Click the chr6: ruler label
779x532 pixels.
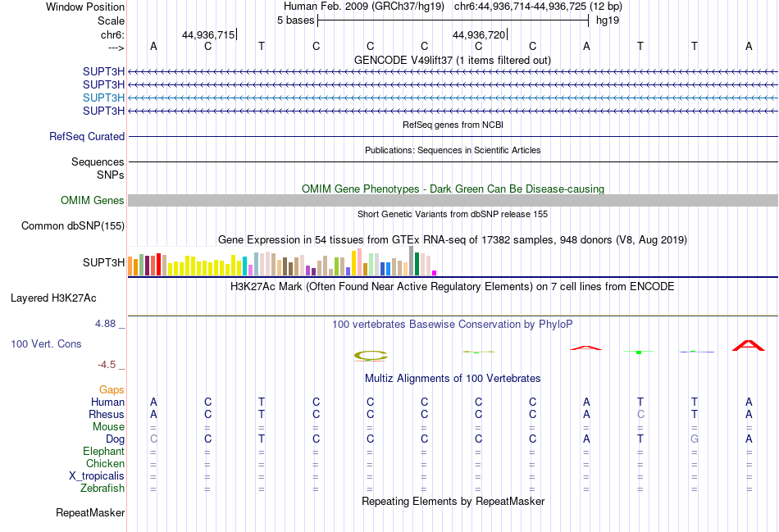(x=112, y=34)
